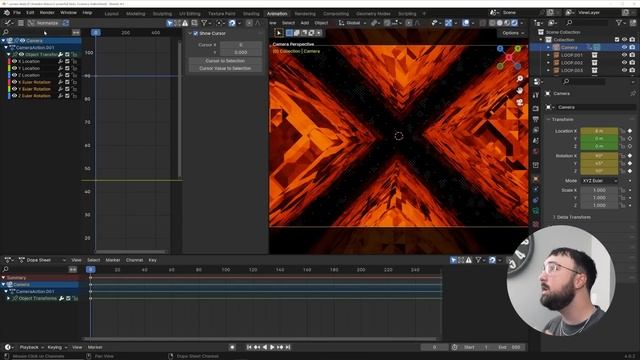The height and width of the screenshot is (360, 640).
Task: Click the Blender logo menu icon
Action: click(7, 13)
